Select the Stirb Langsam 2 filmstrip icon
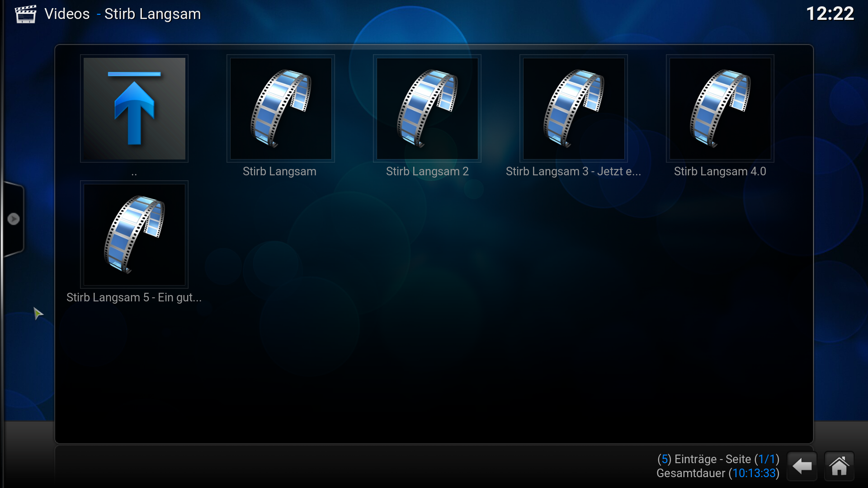 [x=427, y=108]
